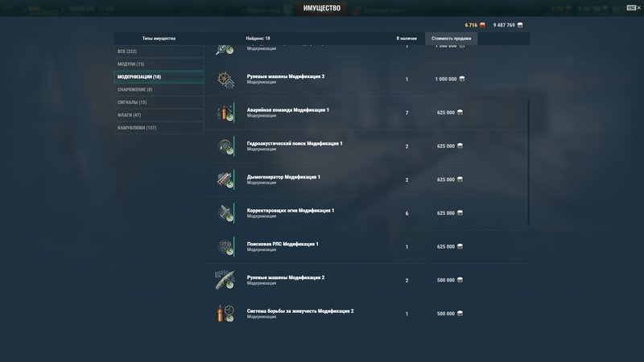The height and width of the screenshot is (362, 644).
Task: Select the Рулевые машины Модификация 2 icon
Action: (225, 280)
